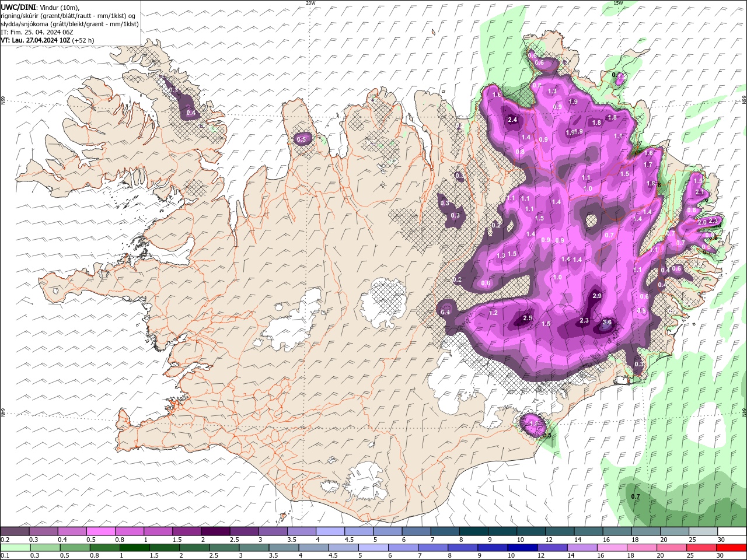Click the pink bottom-row swatch labeled 18

click(641, 548)
